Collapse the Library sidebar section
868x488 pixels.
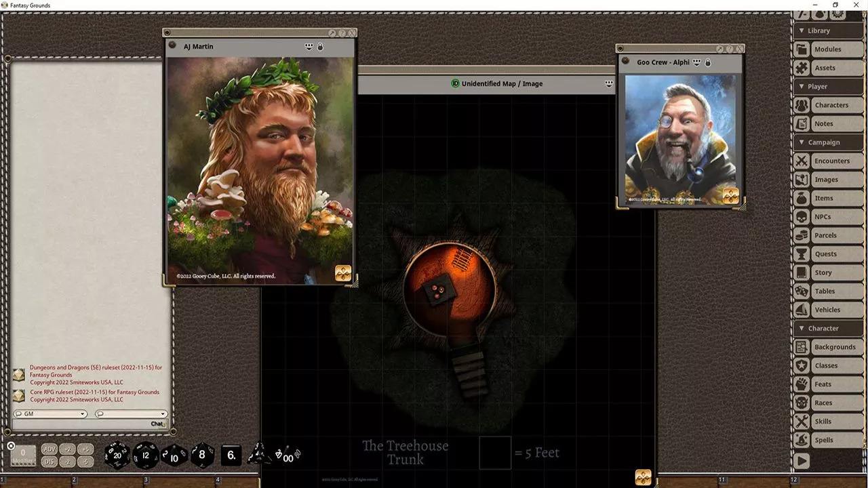point(829,30)
